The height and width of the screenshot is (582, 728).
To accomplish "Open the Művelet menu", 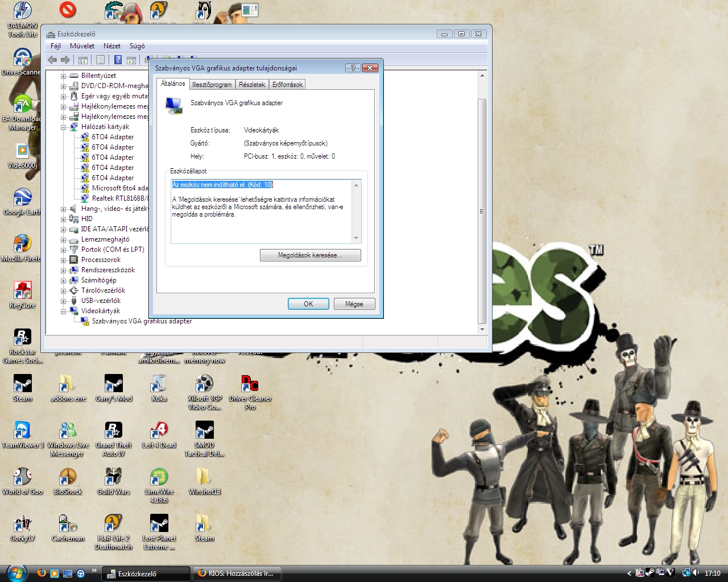I will click(82, 46).
